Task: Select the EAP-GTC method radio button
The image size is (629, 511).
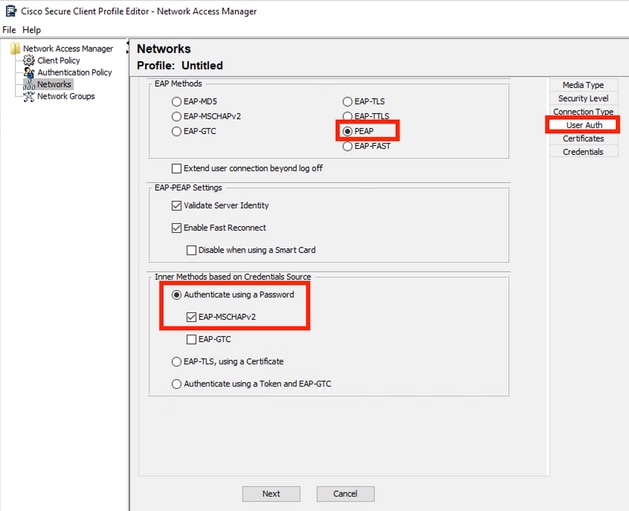Action: pos(177,131)
